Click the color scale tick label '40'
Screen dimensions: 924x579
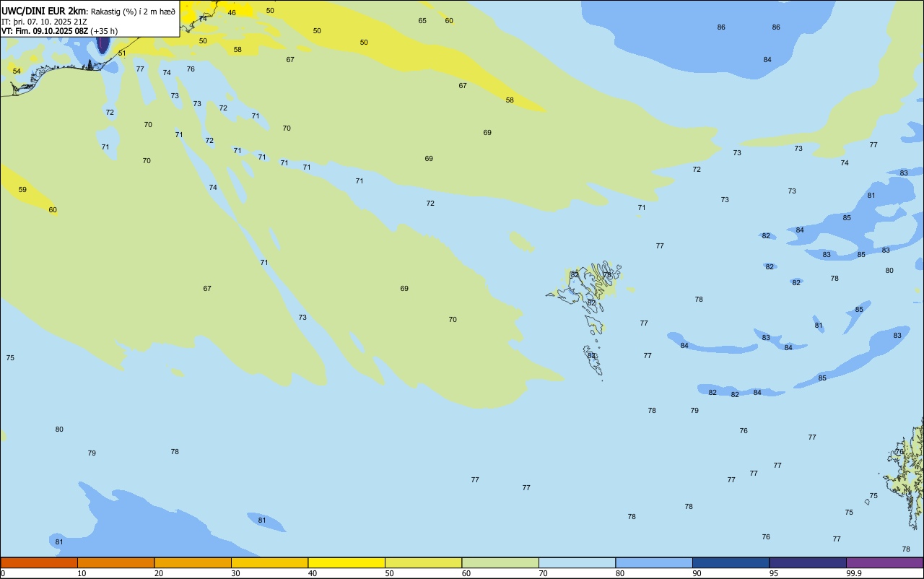pyautogui.click(x=313, y=573)
